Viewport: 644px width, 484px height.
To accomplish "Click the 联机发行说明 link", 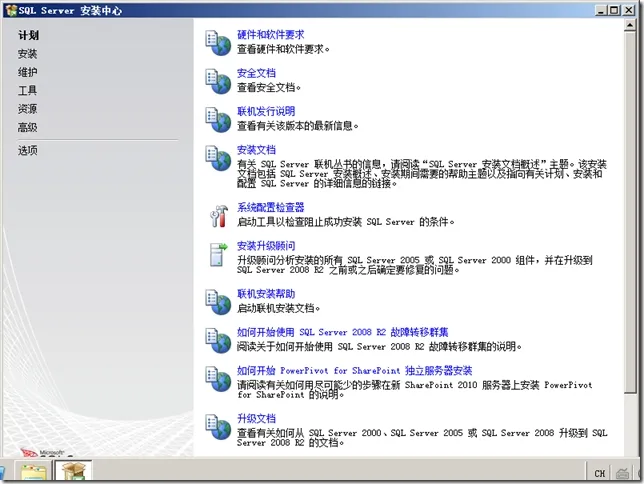I will tap(266, 111).
